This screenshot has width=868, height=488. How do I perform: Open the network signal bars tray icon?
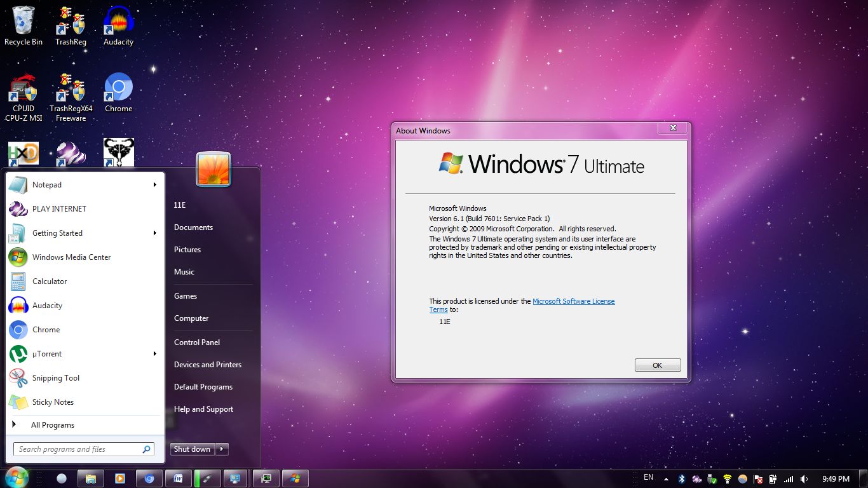point(789,479)
